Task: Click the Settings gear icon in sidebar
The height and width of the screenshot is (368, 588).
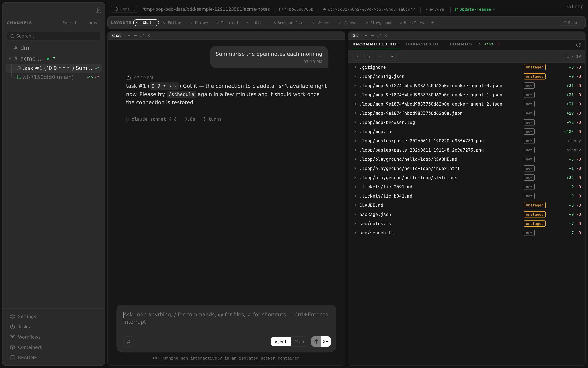Action: tap(12, 316)
